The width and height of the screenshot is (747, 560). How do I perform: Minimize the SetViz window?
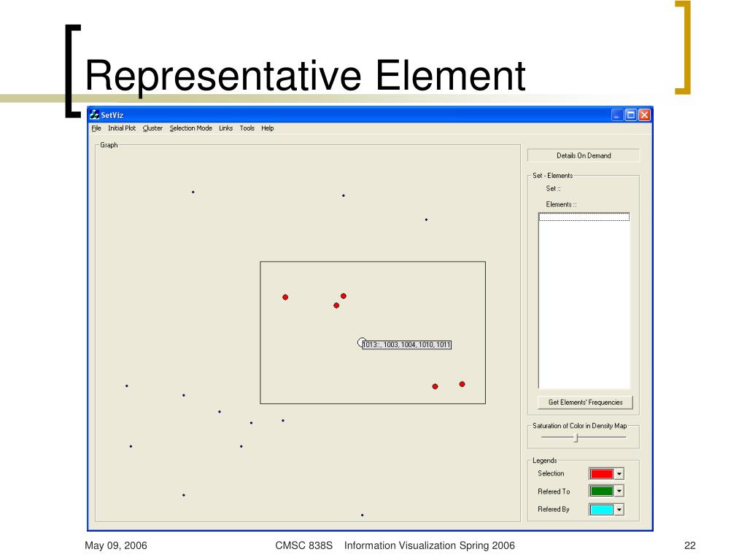tap(617, 114)
